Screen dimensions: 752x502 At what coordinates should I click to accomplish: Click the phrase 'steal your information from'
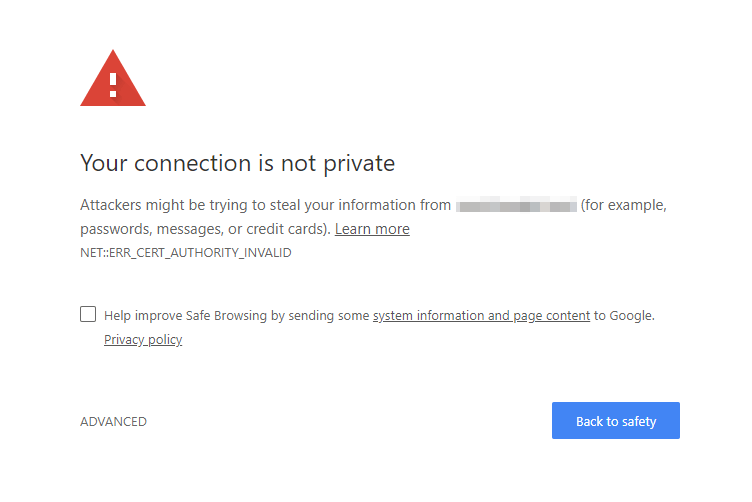360,205
